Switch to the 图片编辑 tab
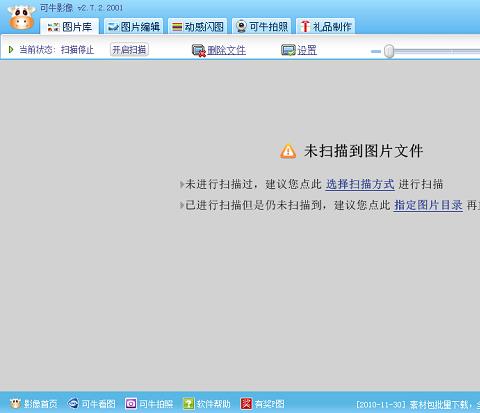 [x=134, y=26]
